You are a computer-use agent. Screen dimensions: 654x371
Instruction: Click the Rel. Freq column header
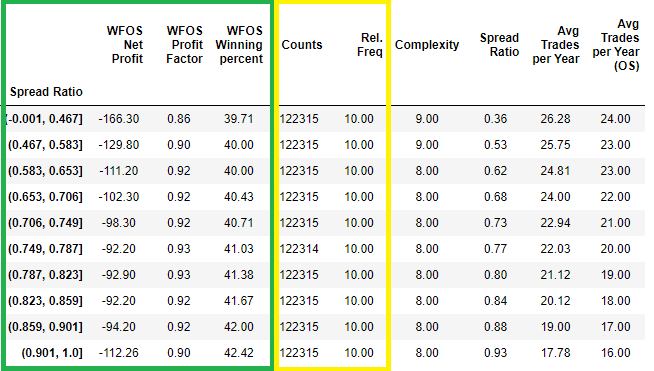(370, 45)
